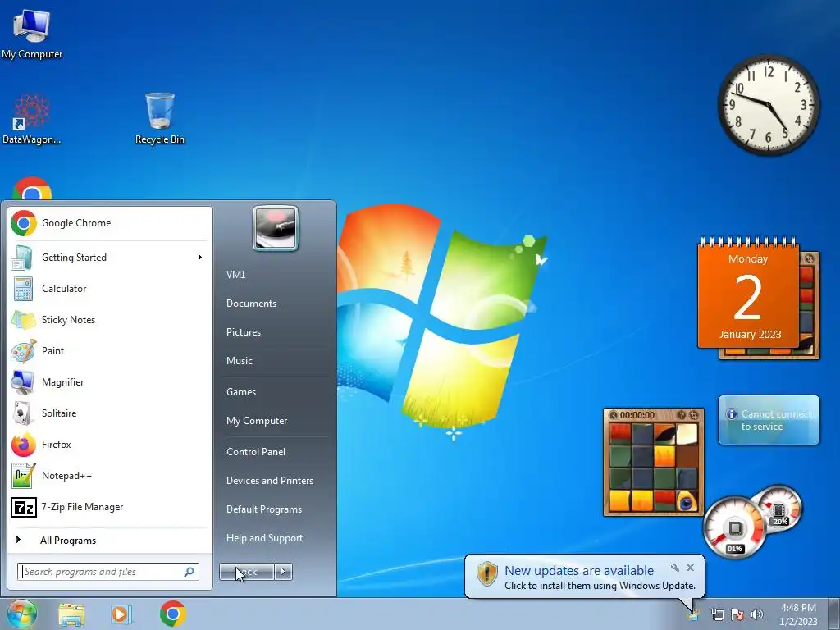Select the My Computer desktop icon
The image size is (840, 630).
pos(32,33)
